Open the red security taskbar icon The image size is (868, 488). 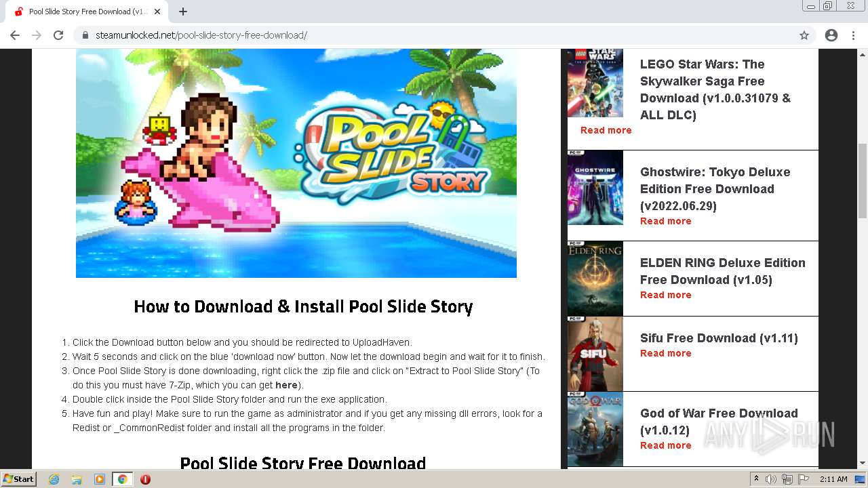pyautogui.click(x=145, y=479)
